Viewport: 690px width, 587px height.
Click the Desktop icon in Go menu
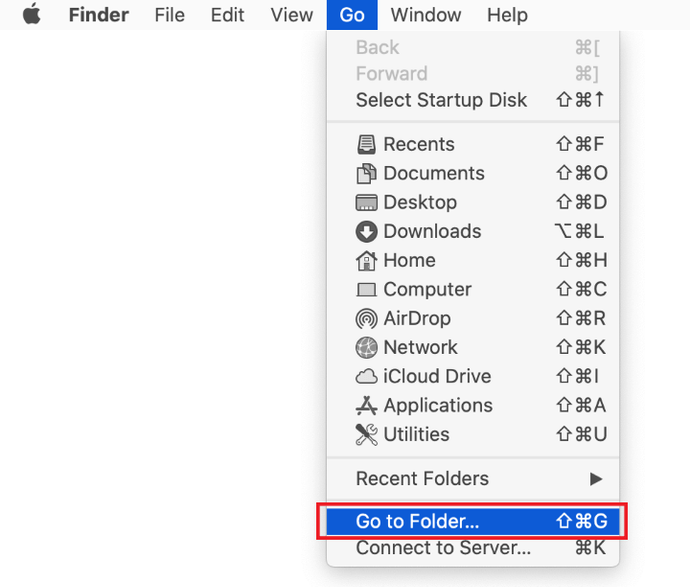coord(367,203)
